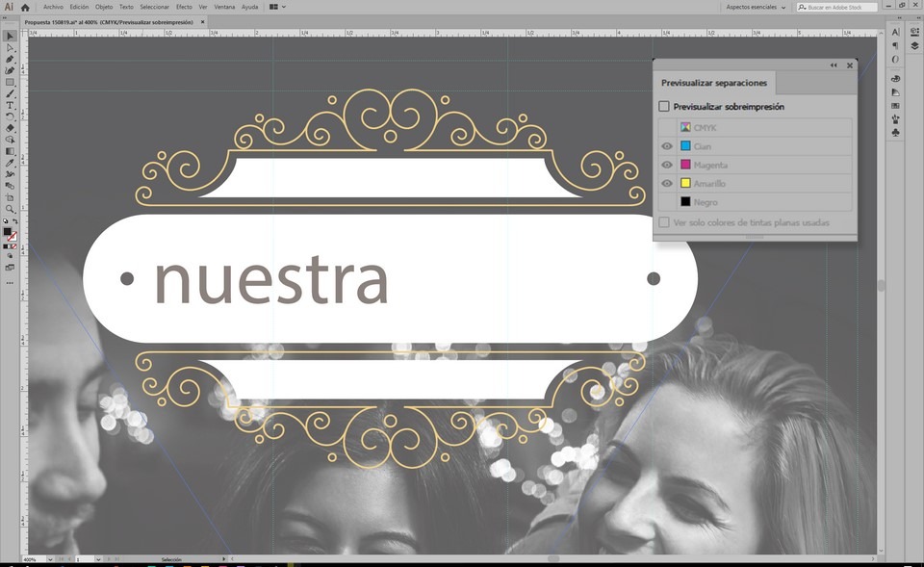The image size is (924, 567).
Task: Open the Efecto menu
Action: (184, 7)
